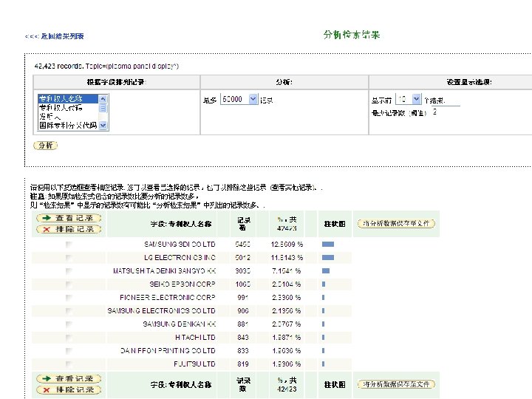Check the SAMSUNG ELECTRONICS CO LTD row checkbox
The height and width of the screenshot is (399, 532).
click(69, 311)
